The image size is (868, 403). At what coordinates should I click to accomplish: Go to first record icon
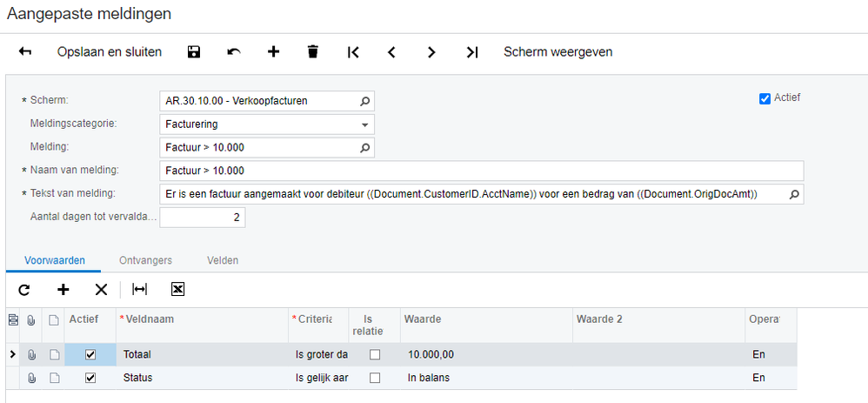(352, 52)
